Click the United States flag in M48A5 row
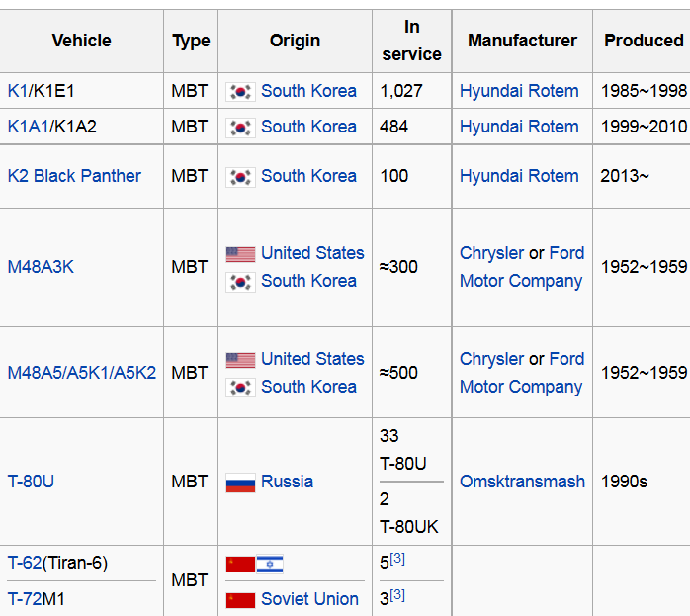The image size is (690, 616). [240, 360]
